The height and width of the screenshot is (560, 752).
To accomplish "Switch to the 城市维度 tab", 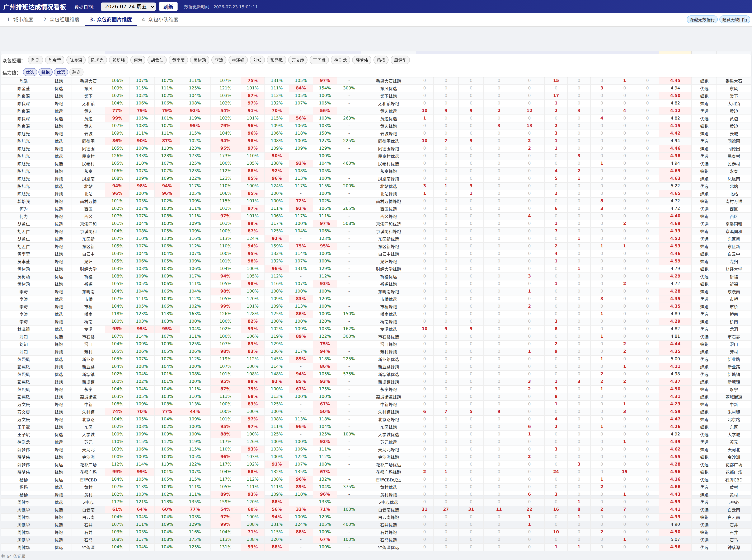I will tap(20, 20).
